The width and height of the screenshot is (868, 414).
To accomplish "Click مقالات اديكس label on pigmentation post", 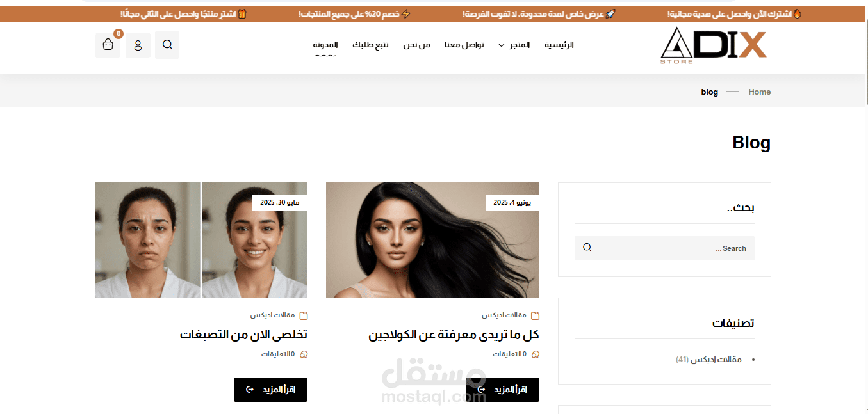I will (272, 315).
